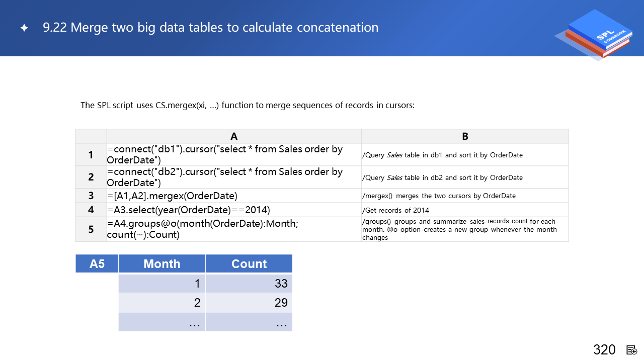Select column header A in the script grid

[234, 136]
